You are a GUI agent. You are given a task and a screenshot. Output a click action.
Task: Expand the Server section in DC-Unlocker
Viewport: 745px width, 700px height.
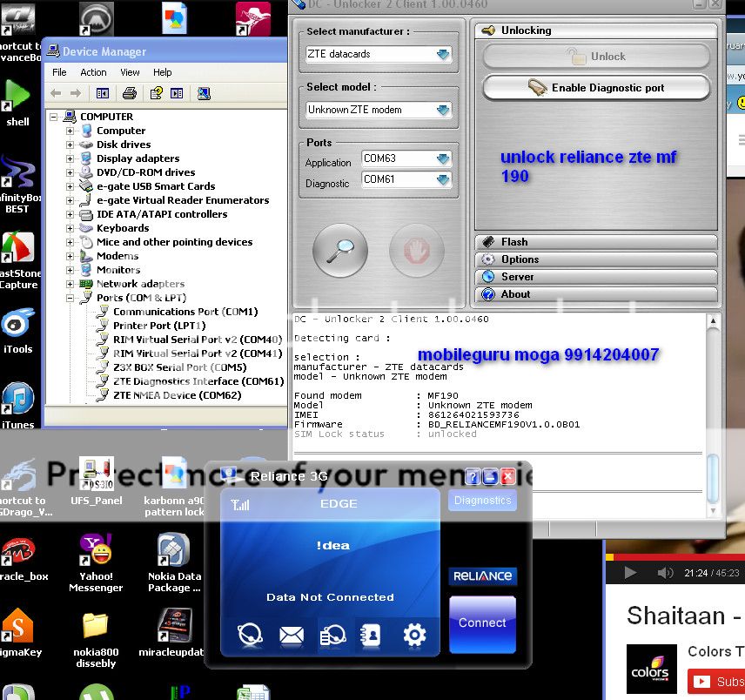[596, 277]
